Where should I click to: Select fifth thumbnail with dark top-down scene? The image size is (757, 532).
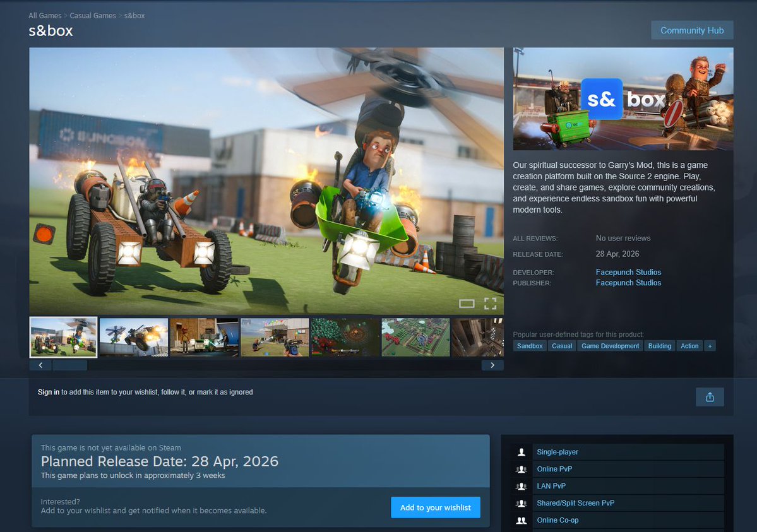tap(345, 338)
